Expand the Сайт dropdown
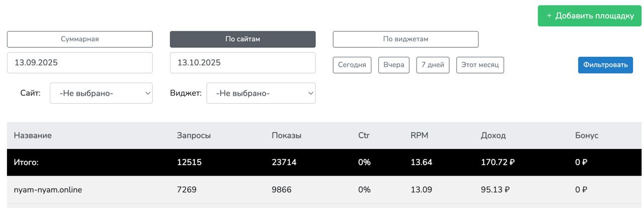This screenshot has width=644, height=208. [x=101, y=93]
